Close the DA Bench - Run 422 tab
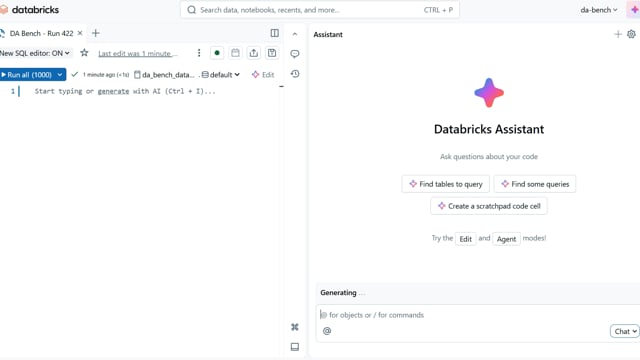 [x=80, y=33]
